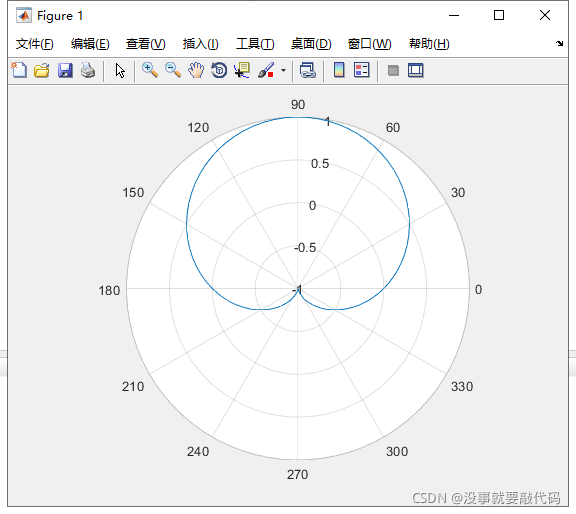Click the radial tick label 1 at top

pyautogui.click(x=328, y=122)
